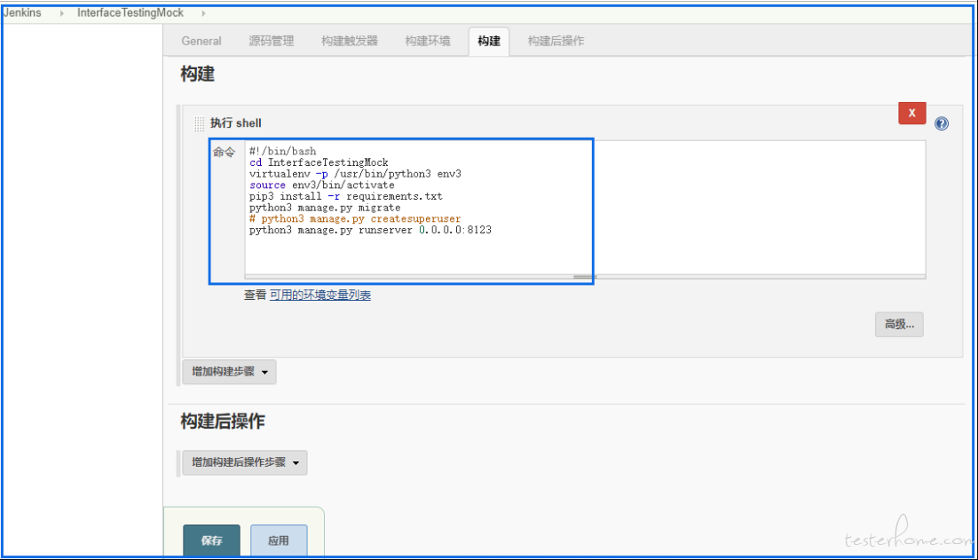Open the 增加构建后操作步骤 dropdown
This screenshot has width=978, height=560.
pyautogui.click(x=245, y=462)
